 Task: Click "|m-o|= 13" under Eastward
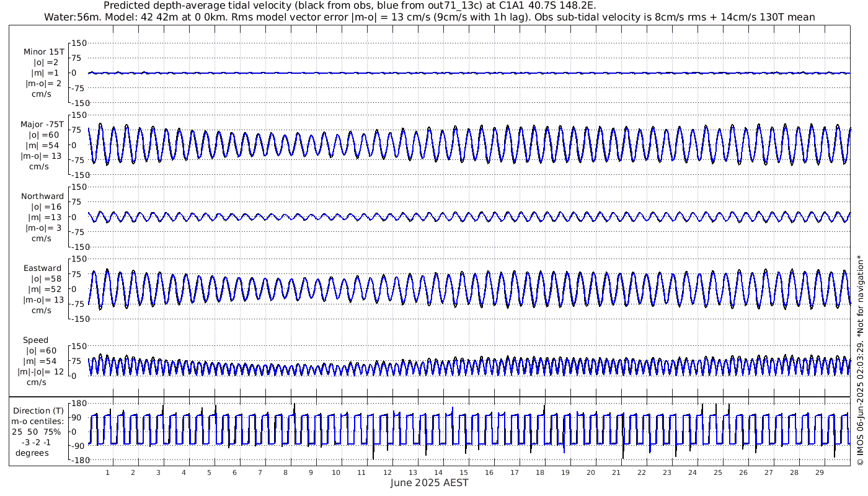pyautogui.click(x=43, y=300)
